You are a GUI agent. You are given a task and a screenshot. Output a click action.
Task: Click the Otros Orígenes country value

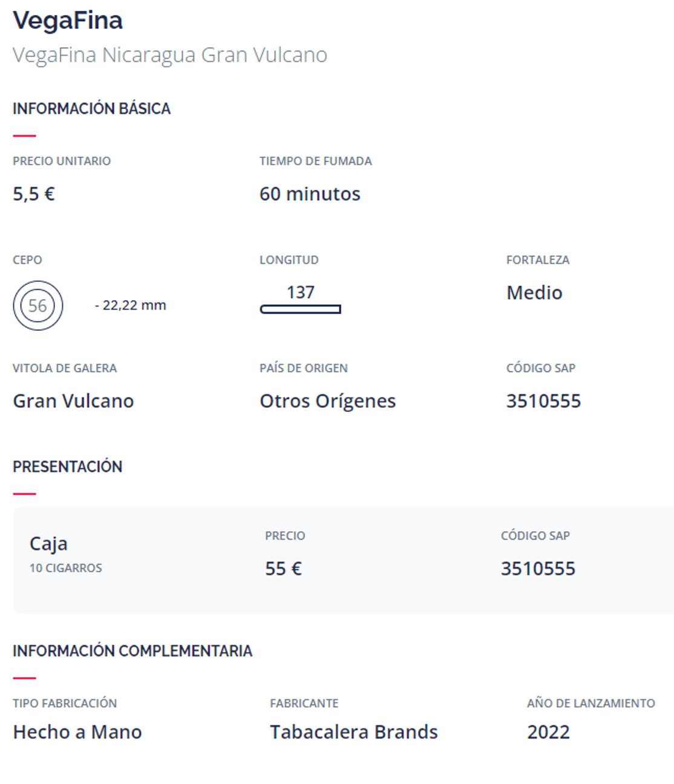327,402
